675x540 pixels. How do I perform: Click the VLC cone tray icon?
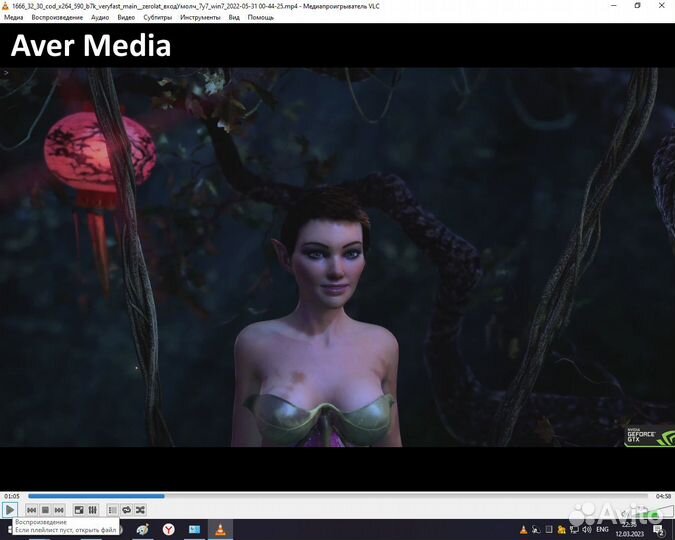523,530
